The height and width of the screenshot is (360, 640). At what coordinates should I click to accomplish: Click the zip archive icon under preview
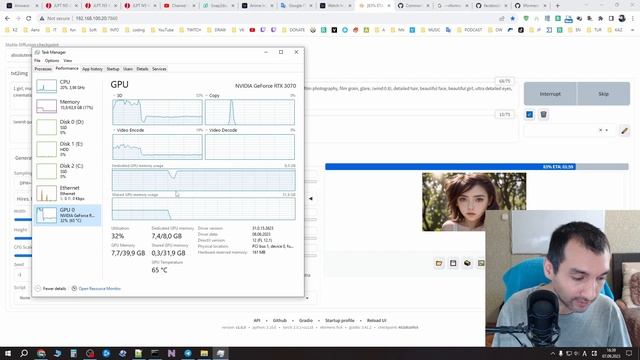(x=467, y=263)
